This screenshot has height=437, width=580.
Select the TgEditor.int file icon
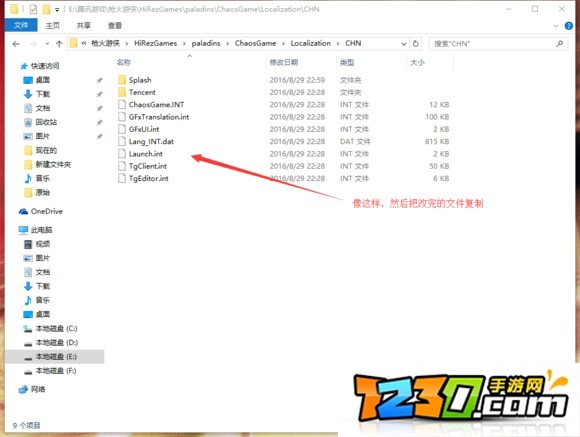coord(122,178)
